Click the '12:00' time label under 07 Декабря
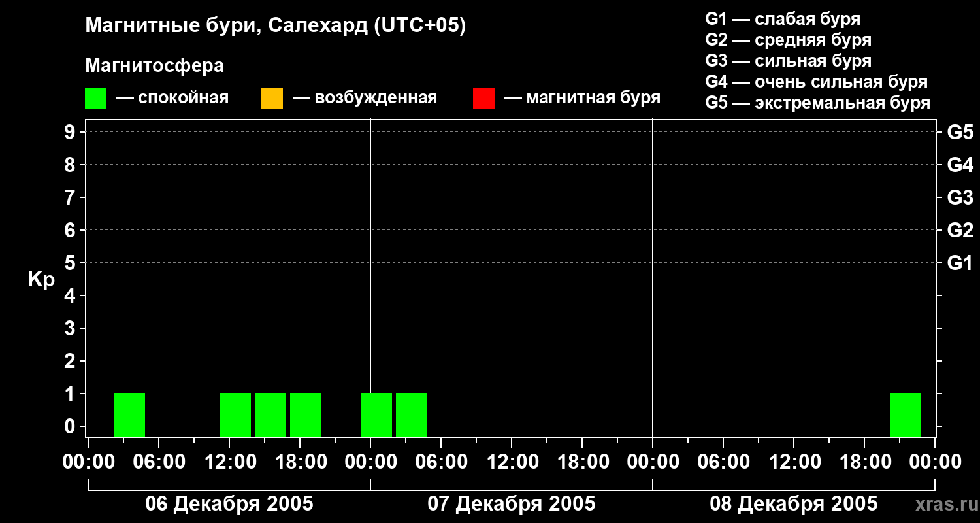Image resolution: width=980 pixels, height=523 pixels. click(x=512, y=462)
